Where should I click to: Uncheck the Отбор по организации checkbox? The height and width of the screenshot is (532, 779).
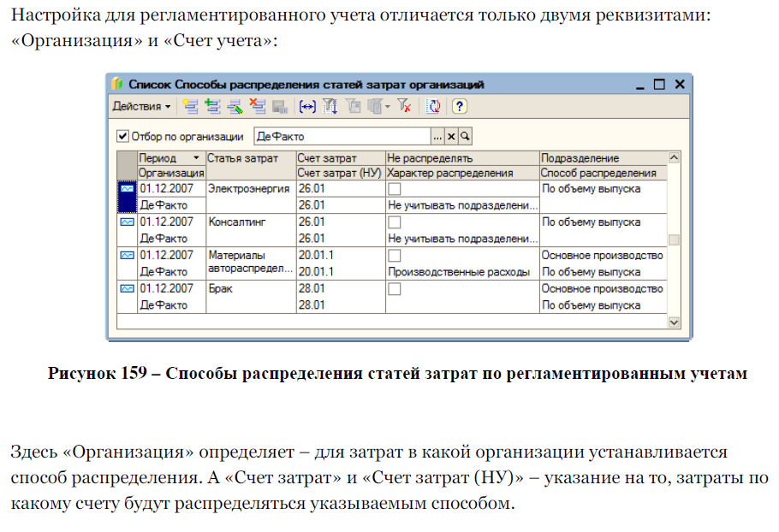tap(122, 136)
